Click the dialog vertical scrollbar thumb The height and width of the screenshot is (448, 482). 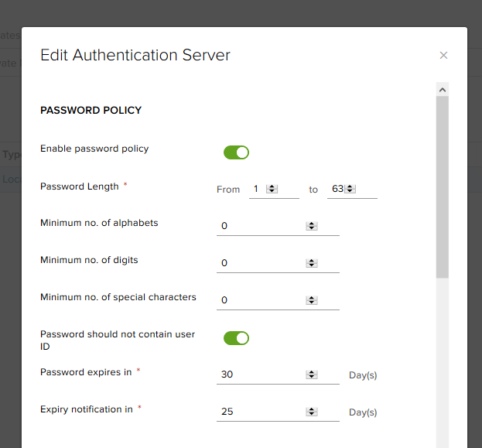pos(443,186)
